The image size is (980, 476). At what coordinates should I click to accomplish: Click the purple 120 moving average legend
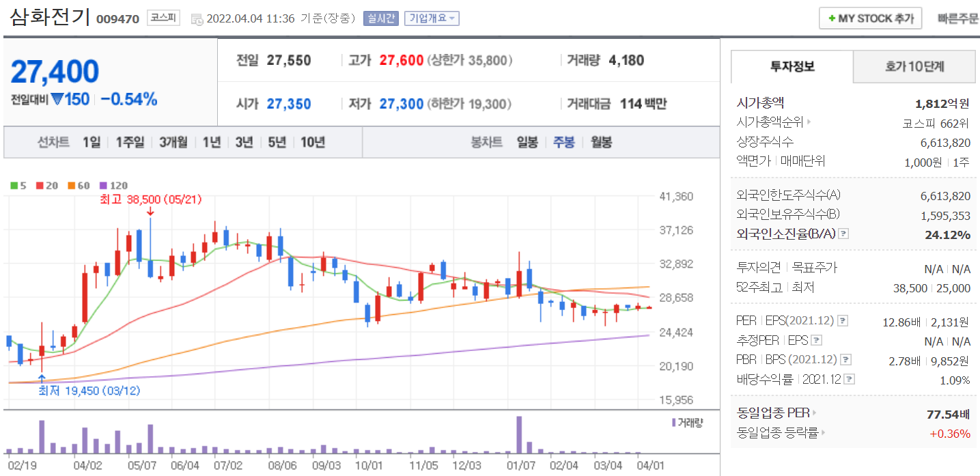tap(113, 185)
